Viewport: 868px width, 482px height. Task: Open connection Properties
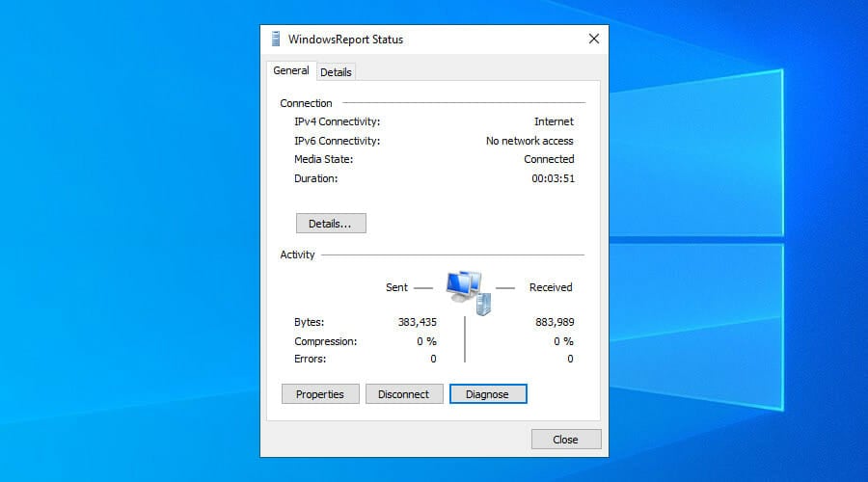tap(320, 394)
